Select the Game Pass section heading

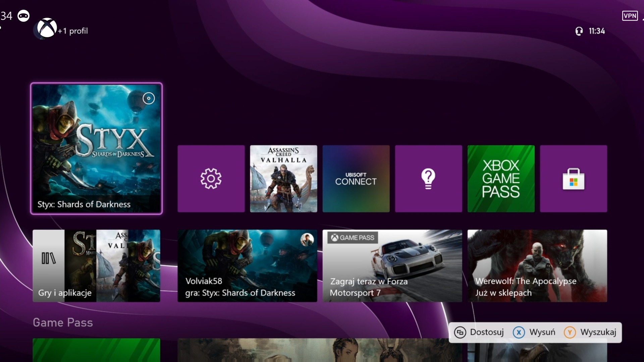pos(63,322)
